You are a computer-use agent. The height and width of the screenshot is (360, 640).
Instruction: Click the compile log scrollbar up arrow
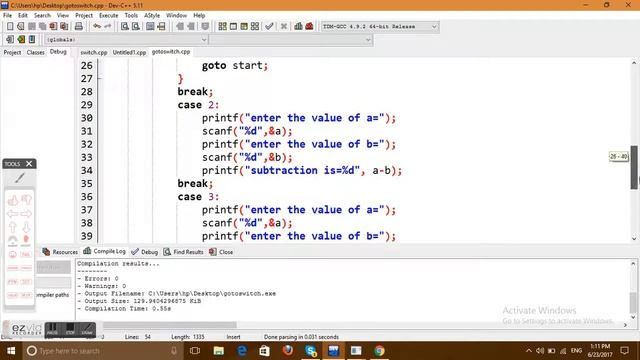tap(633, 264)
